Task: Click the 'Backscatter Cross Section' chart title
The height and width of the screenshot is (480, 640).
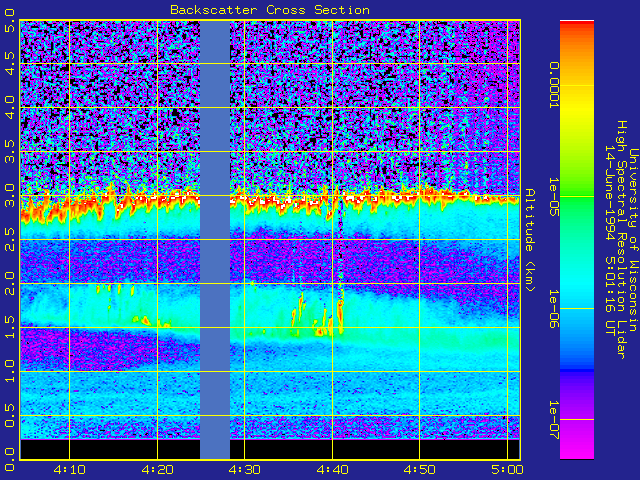Action: click(270, 10)
